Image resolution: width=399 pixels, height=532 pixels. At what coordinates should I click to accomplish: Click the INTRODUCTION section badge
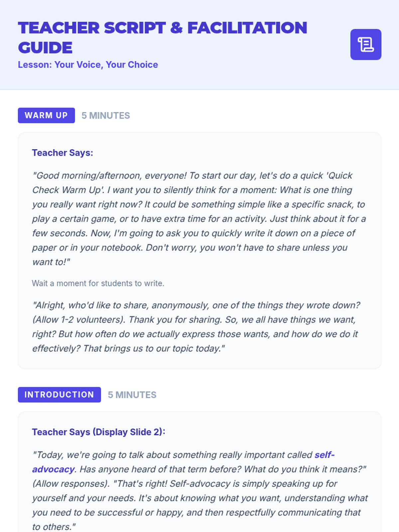[59, 395]
